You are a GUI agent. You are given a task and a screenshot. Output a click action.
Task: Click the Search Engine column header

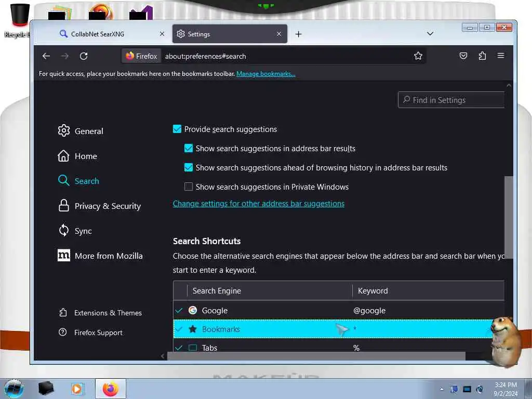(270, 291)
